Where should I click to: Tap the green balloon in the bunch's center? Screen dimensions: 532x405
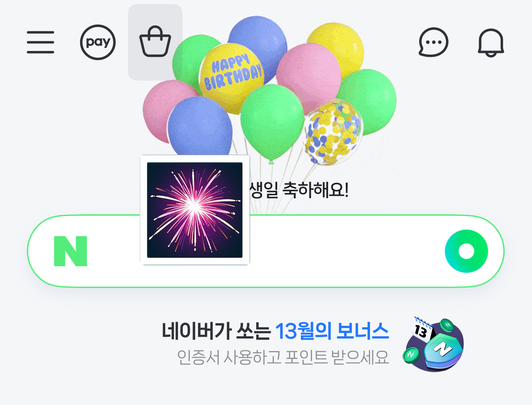[271, 122]
